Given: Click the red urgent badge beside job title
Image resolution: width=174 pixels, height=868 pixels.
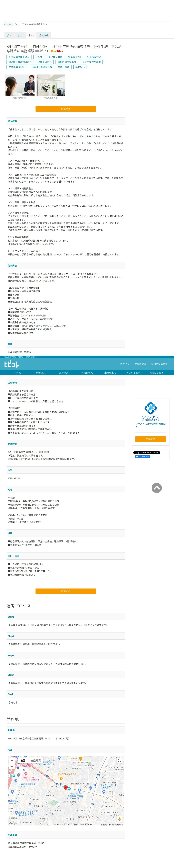Looking at the screenshot, I should (60, 51).
